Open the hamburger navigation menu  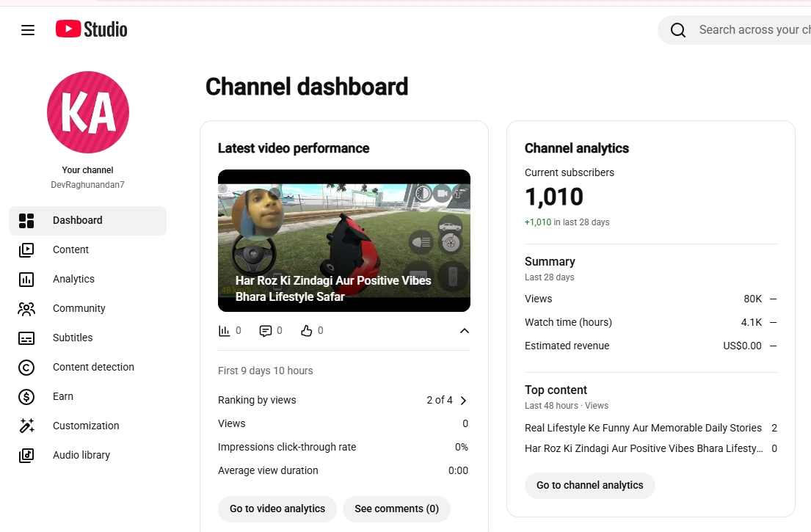[x=28, y=30]
